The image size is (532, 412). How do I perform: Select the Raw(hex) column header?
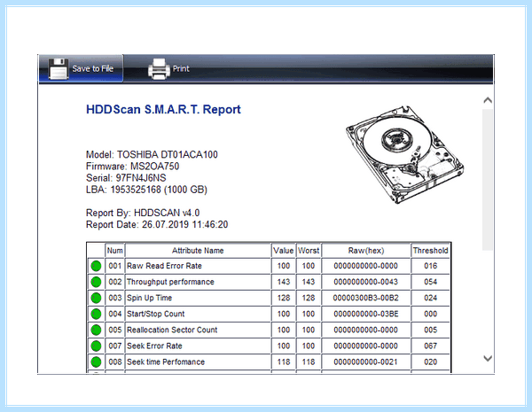tap(365, 251)
